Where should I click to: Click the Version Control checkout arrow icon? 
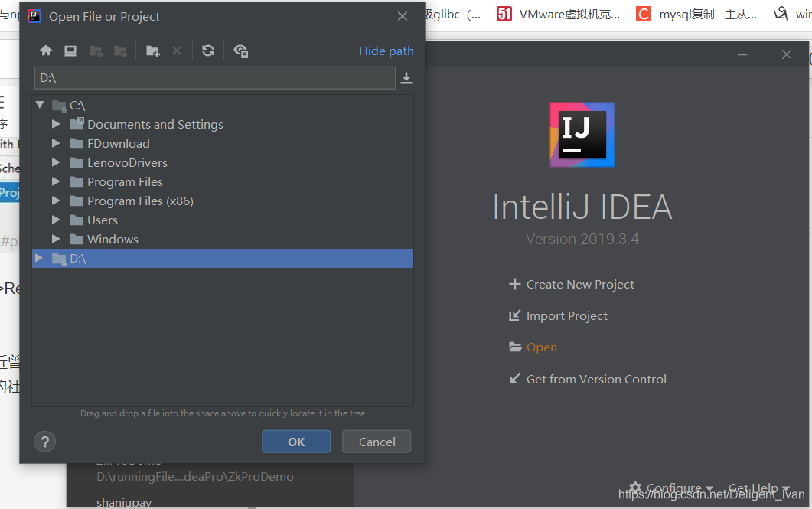(x=515, y=379)
